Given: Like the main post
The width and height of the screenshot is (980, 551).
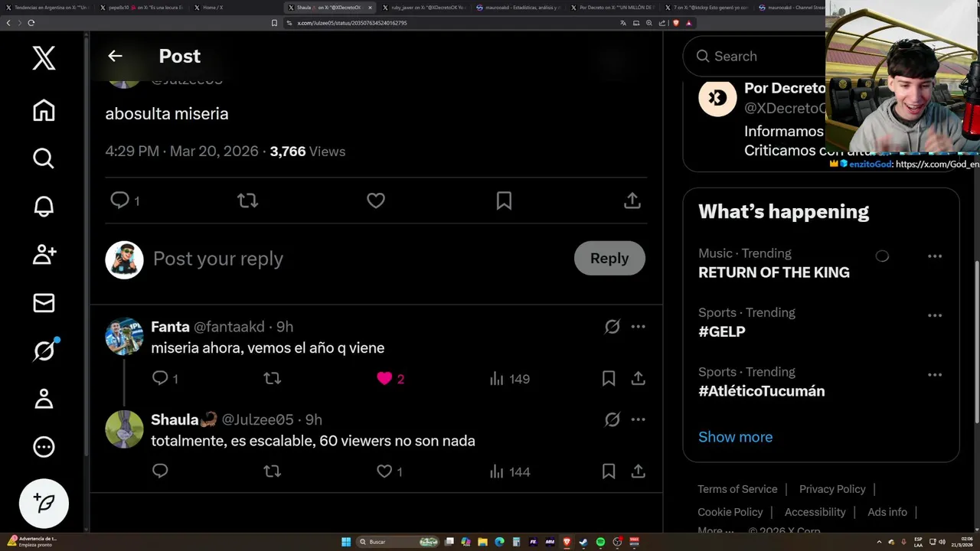Looking at the screenshot, I should (376, 201).
